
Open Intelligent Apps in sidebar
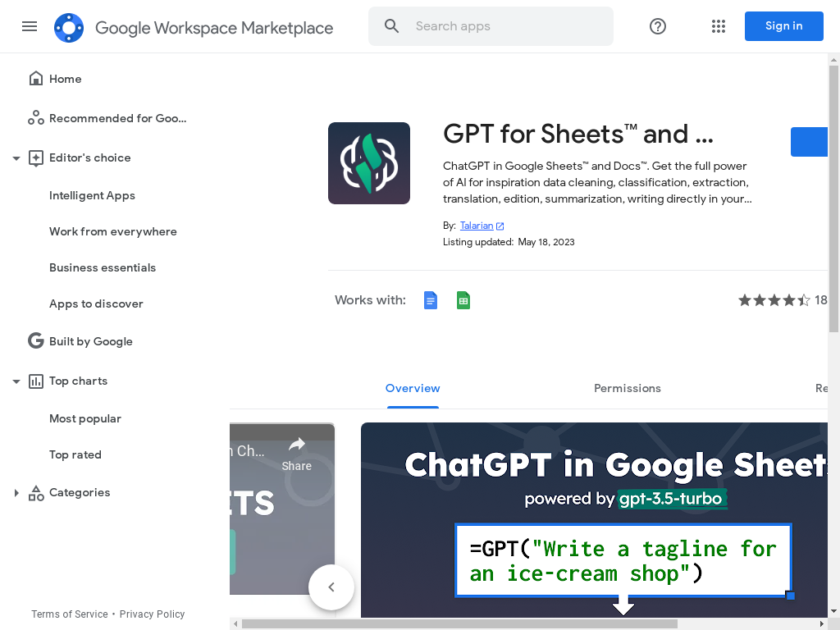[x=92, y=195]
